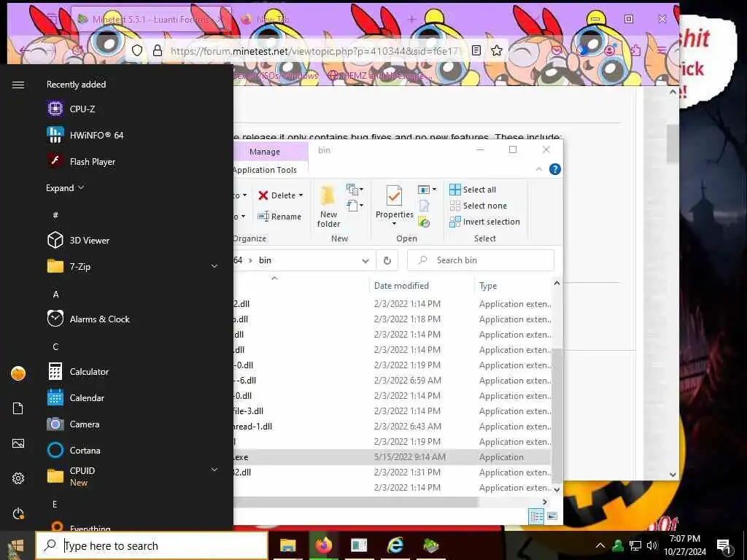This screenshot has height=560, width=747.
Task: Open a new Firefox tab with plus button
Action: click(x=412, y=20)
